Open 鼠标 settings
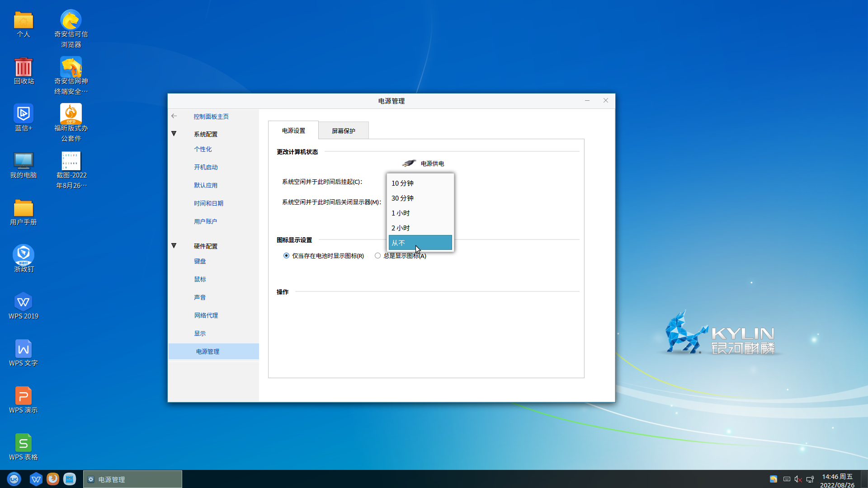Image resolution: width=868 pixels, height=488 pixels. 200,279
